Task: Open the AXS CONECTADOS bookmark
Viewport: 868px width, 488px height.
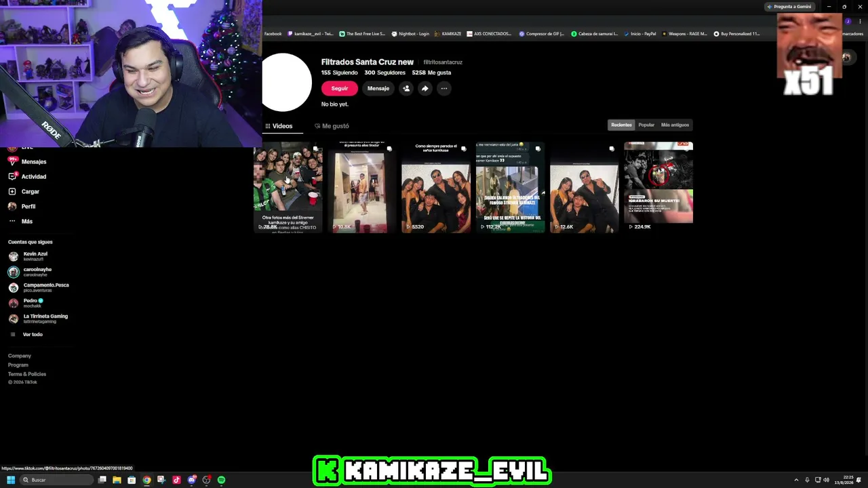Action: click(490, 34)
